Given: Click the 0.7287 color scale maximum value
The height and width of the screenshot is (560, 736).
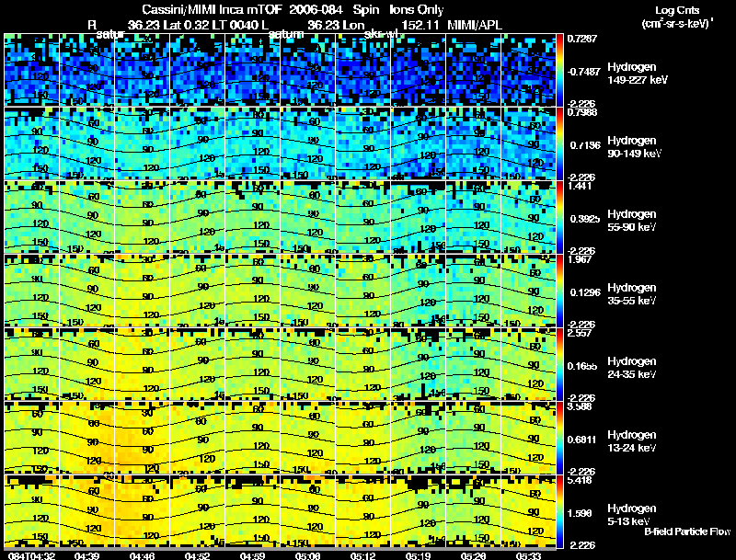Looking at the screenshot, I should [582, 39].
